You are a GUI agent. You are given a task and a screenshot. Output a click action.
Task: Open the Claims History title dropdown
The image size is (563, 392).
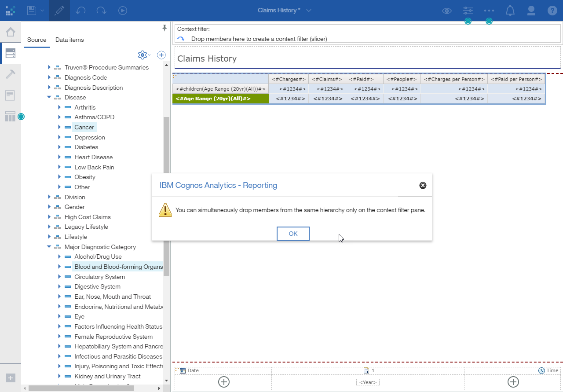click(309, 11)
